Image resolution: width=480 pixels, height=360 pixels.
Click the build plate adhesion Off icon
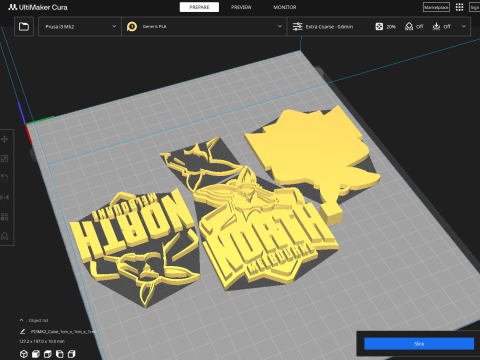pos(436,26)
